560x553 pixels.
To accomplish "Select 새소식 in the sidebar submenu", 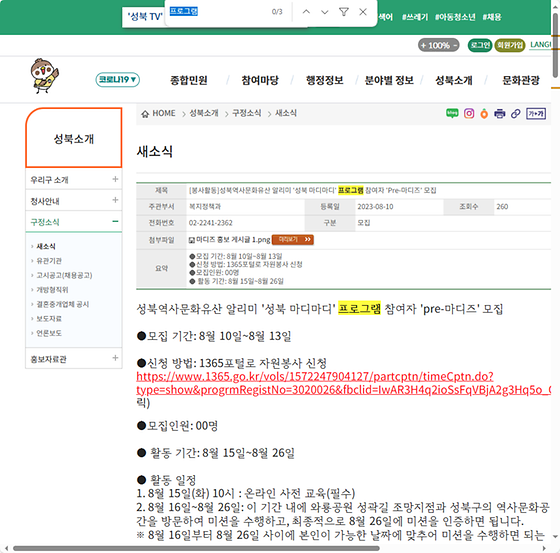I will 46,246.
